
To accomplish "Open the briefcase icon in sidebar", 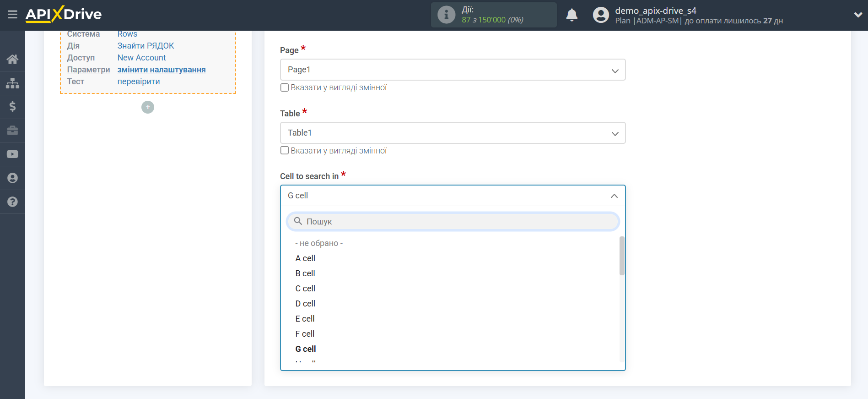I will 12,131.
